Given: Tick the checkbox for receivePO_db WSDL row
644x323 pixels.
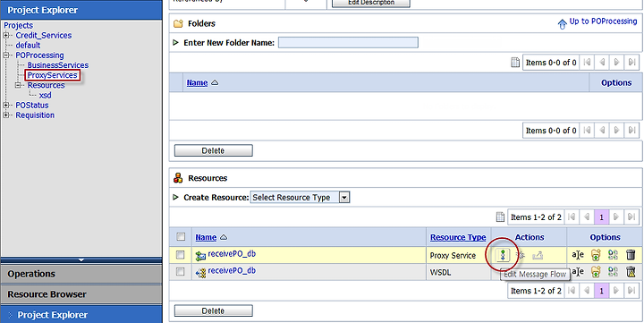Looking at the screenshot, I should pos(181,272).
